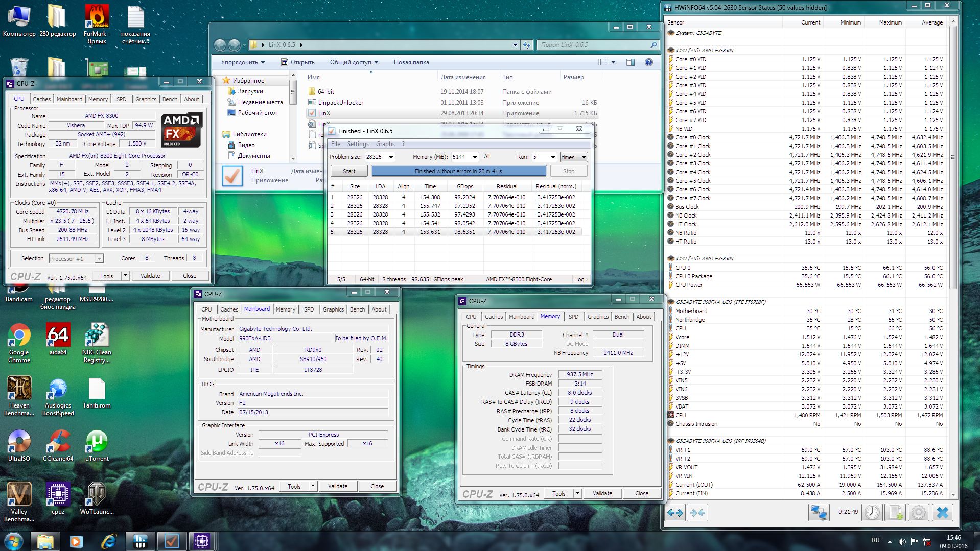The height and width of the screenshot is (551, 980).
Task: Open LinX Graphs menu
Action: pyautogui.click(x=385, y=144)
